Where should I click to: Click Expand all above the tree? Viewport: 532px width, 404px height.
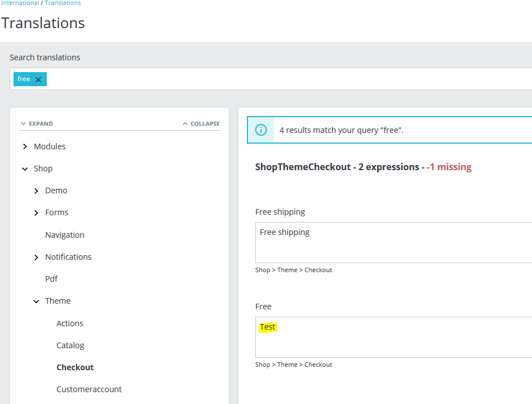click(x=37, y=123)
